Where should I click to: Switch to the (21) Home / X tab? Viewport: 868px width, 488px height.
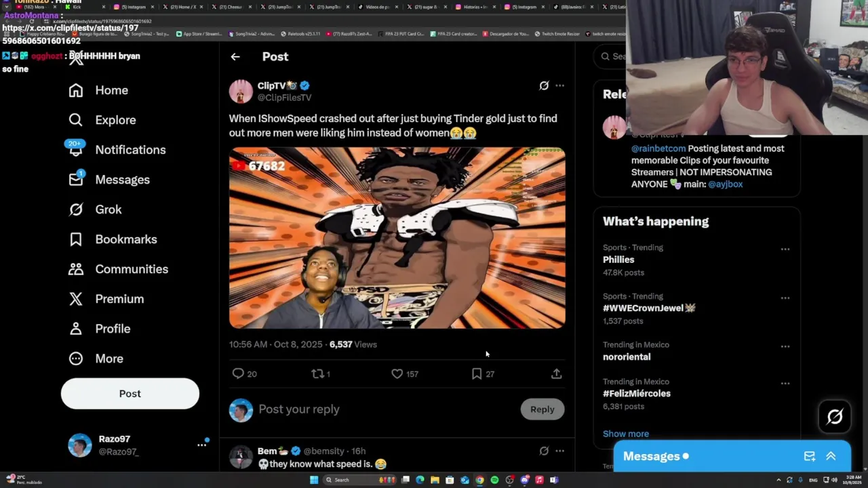click(x=183, y=7)
